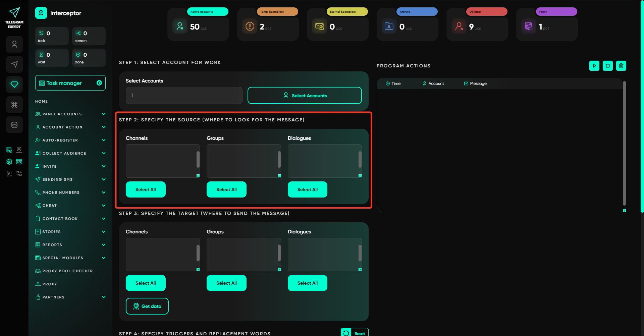Open Proxy Pool Checker menu item

(x=67, y=271)
